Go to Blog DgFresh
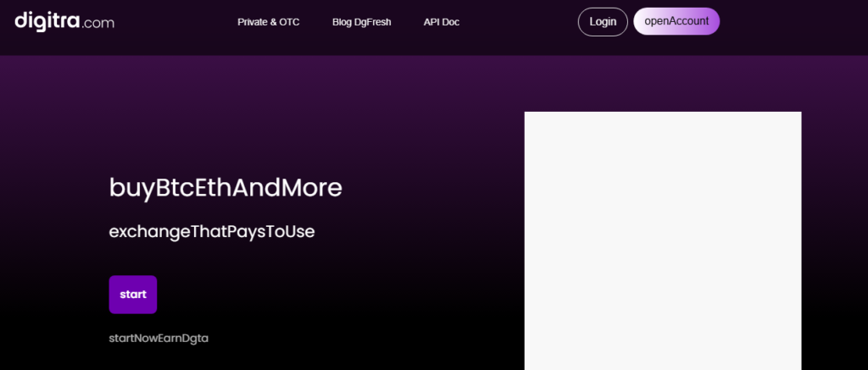Screen dimensions: 868x370 click(x=361, y=22)
